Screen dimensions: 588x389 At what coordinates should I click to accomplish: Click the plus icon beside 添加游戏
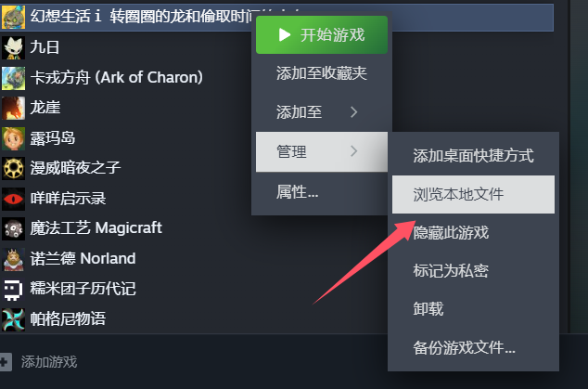pos(5,362)
